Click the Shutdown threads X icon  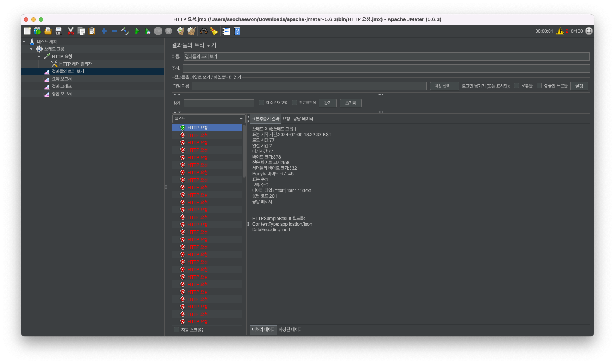[169, 31]
